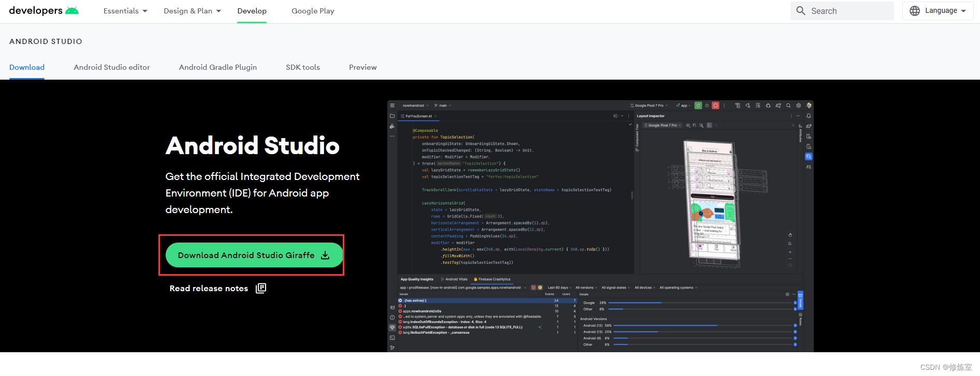Click the eye icon in Layout Inspector toolbar
Viewport: 980px width, 376px height.
(x=688, y=125)
